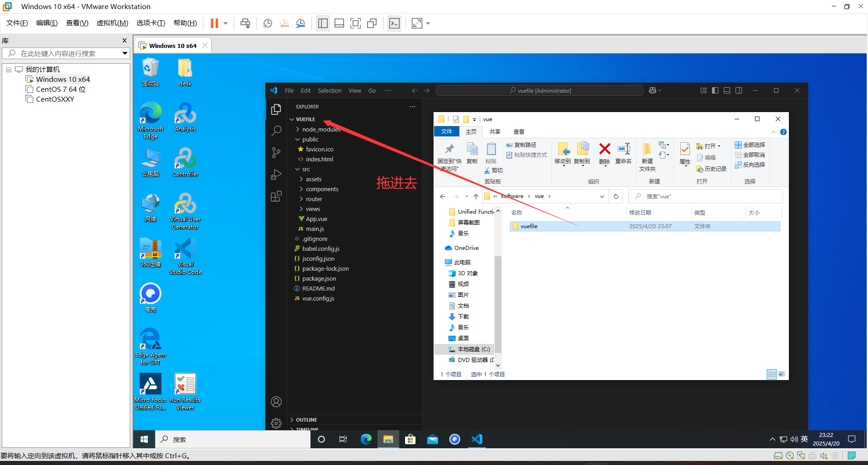Open the 打开 dropdown in ribbon
The width and height of the screenshot is (868, 465).
(708, 146)
